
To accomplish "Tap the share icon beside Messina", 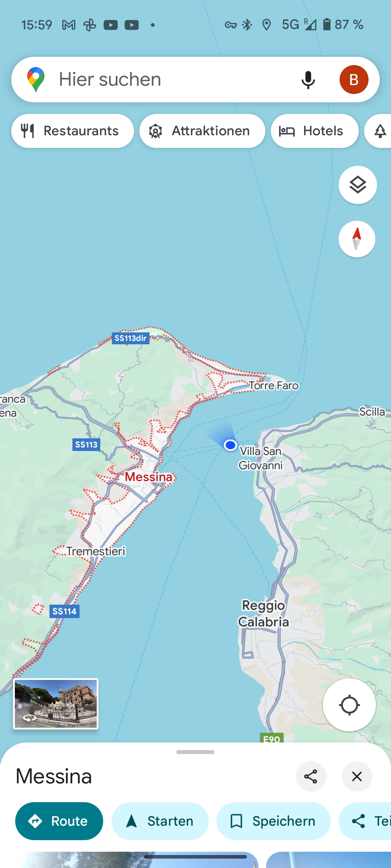I will pos(311,776).
